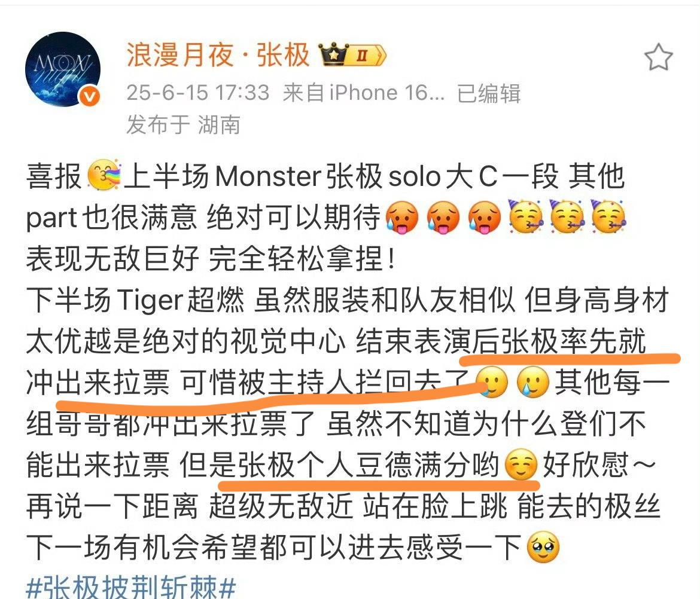Click the last party face emoji
The image size is (700, 599).
click(x=608, y=216)
